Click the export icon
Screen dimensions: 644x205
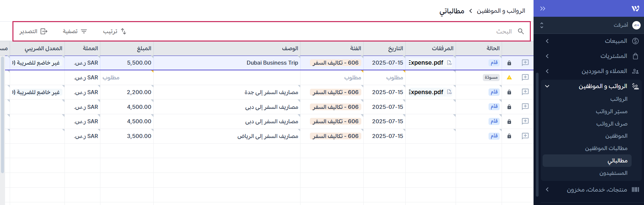(x=44, y=31)
